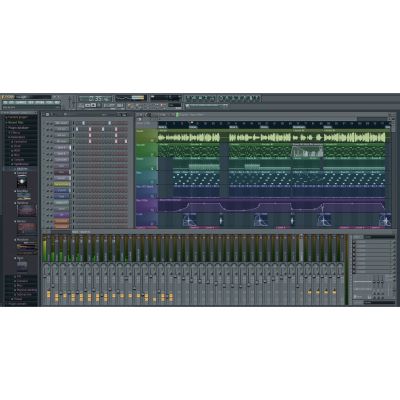Click the first icon in shortcut toolbar
The width and height of the screenshot is (400, 400).
(189, 98)
